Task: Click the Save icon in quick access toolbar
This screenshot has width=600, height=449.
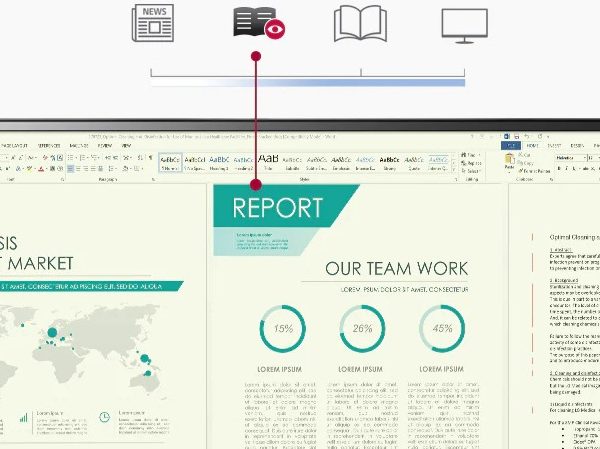Action: pyautogui.click(x=517, y=136)
